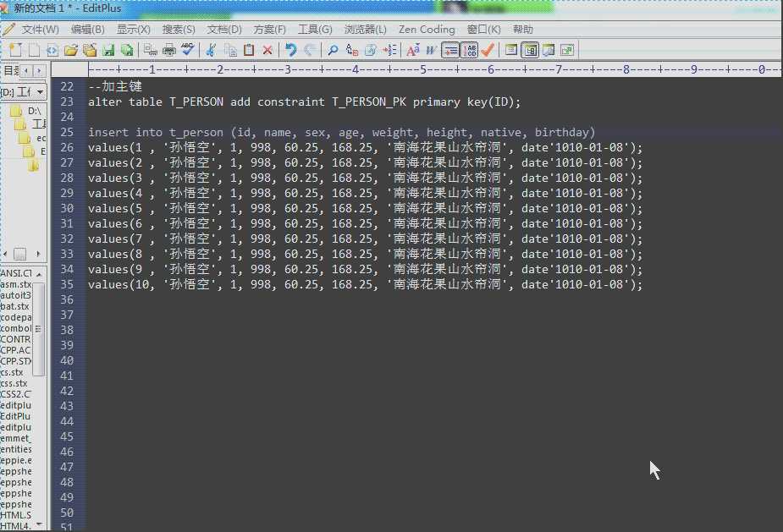783x532 pixels.
Task: Open the 显示(X) menu
Action: coord(134,30)
